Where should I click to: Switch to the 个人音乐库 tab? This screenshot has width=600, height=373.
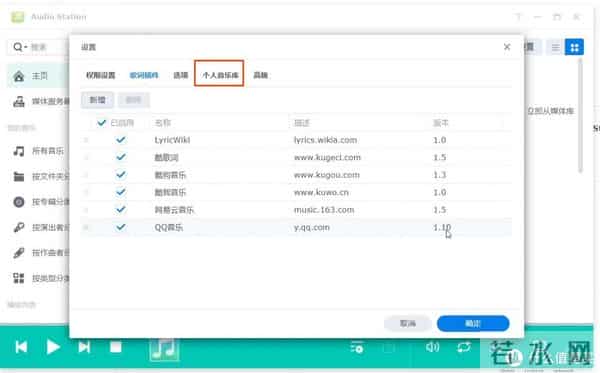[220, 75]
